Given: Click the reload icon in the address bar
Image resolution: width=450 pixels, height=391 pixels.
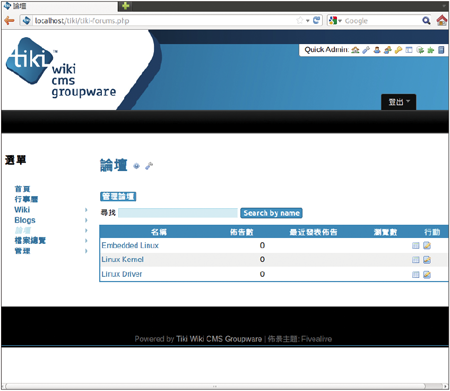Looking at the screenshot, I should pos(316,20).
